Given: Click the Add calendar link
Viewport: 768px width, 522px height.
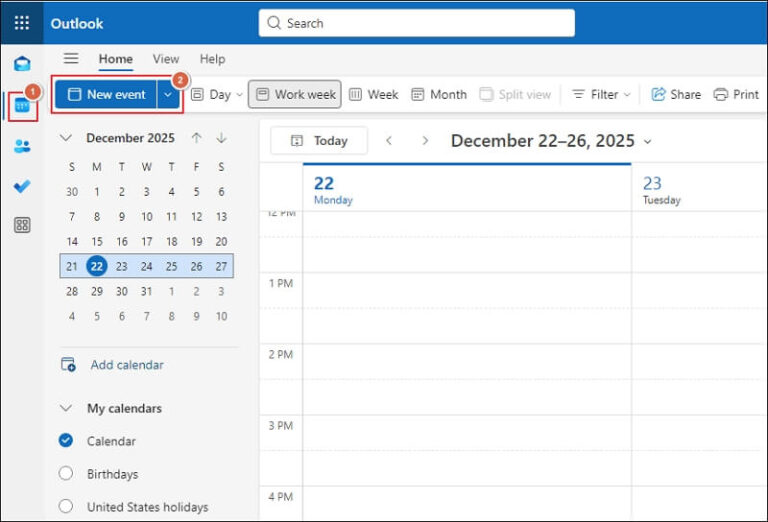Looking at the screenshot, I should (127, 365).
